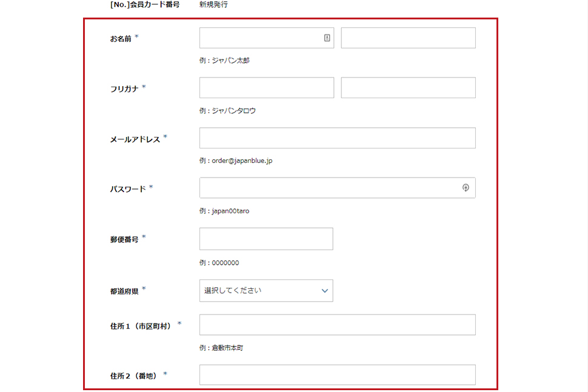Click the first フリガナ input field
The height and width of the screenshot is (392, 588).
pyautogui.click(x=267, y=88)
